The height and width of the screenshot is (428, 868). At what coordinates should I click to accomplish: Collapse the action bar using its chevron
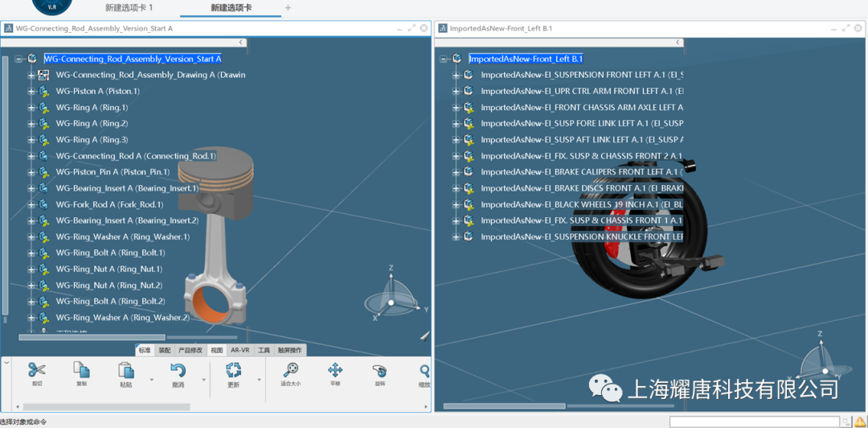pyautogui.click(x=6, y=363)
